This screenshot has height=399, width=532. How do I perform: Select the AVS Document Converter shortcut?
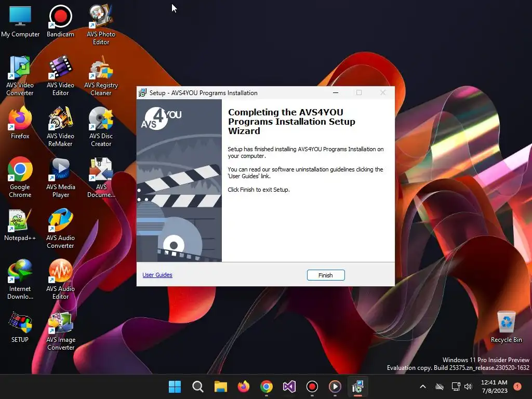point(101,178)
